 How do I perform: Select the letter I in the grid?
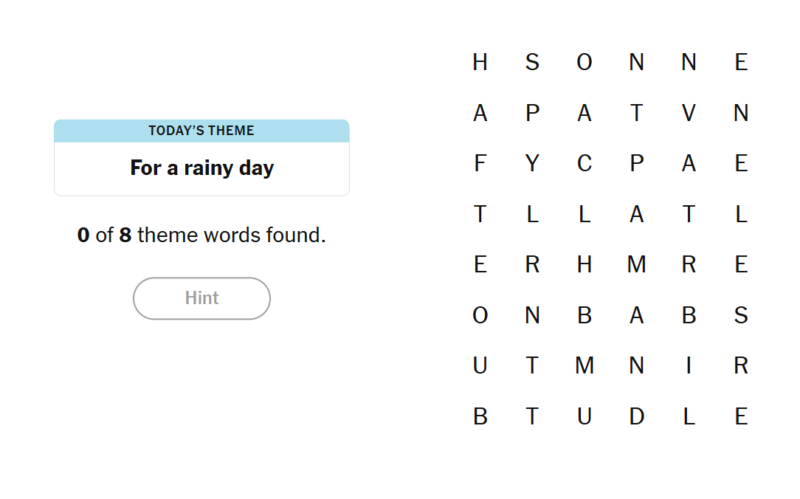(688, 366)
